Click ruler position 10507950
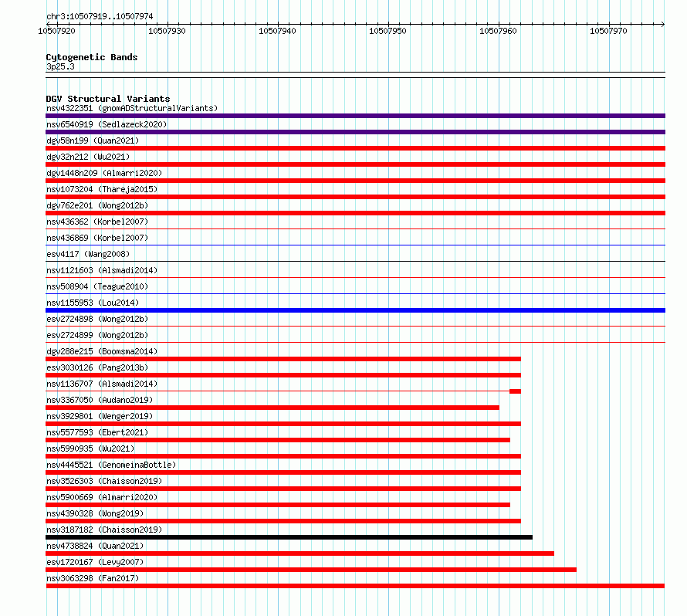 [x=387, y=31]
